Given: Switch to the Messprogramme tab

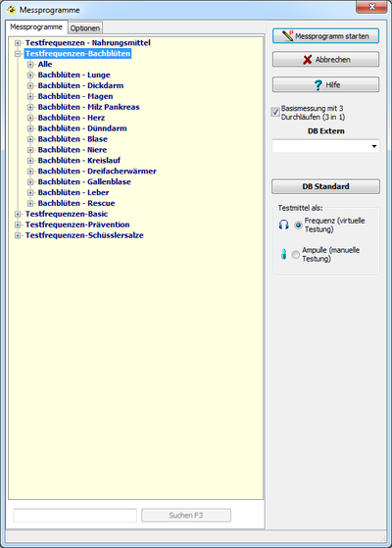Looking at the screenshot, I should click(36, 26).
